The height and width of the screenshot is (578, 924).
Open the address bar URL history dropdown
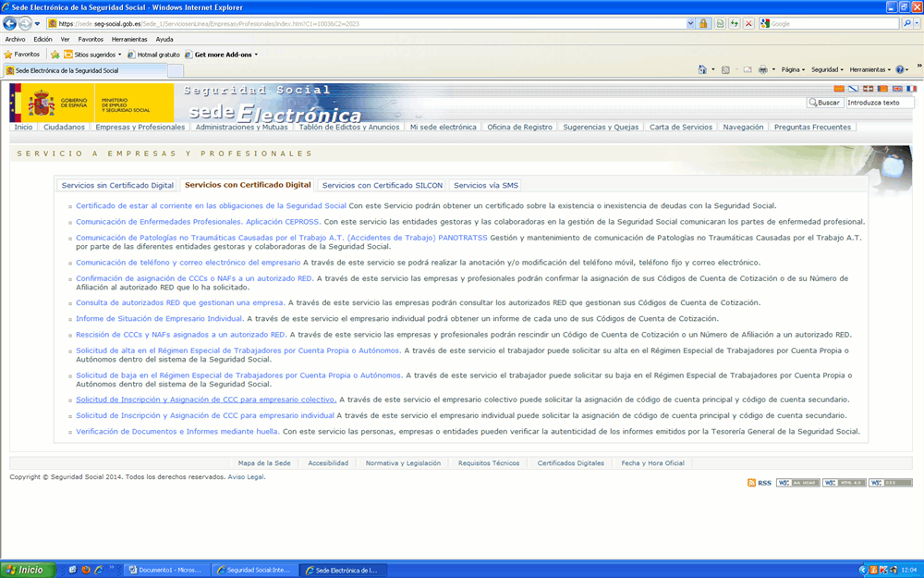(x=690, y=23)
